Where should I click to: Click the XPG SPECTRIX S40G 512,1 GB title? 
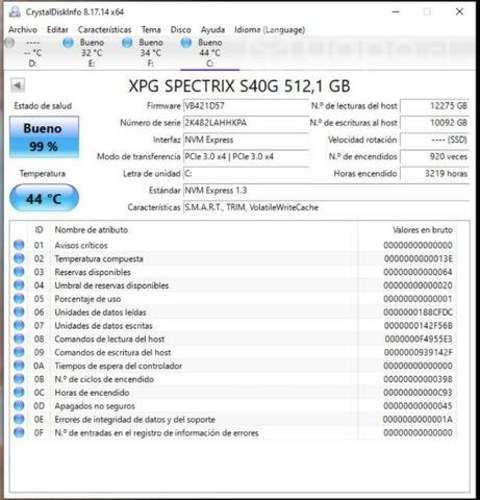pos(239,86)
